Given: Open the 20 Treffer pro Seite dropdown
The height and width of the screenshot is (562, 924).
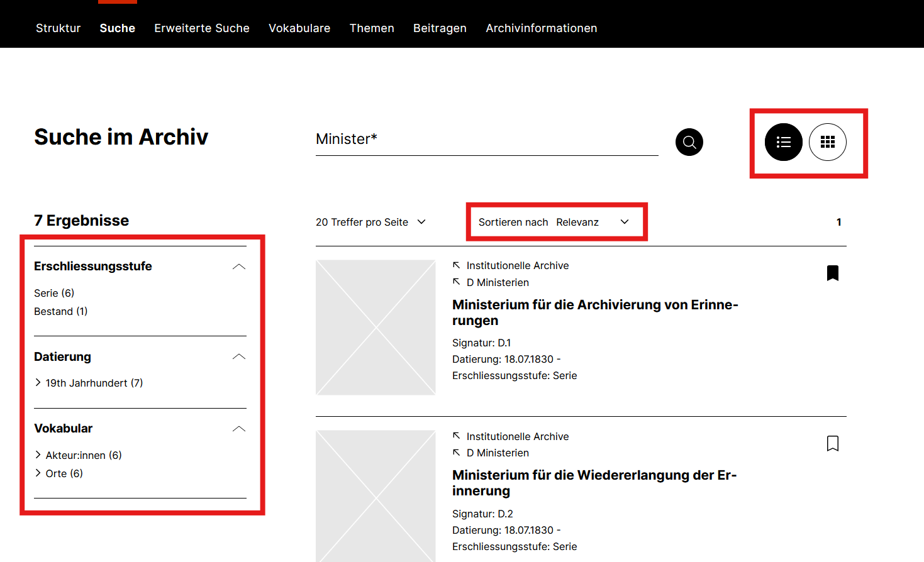Looking at the screenshot, I should pyautogui.click(x=370, y=222).
